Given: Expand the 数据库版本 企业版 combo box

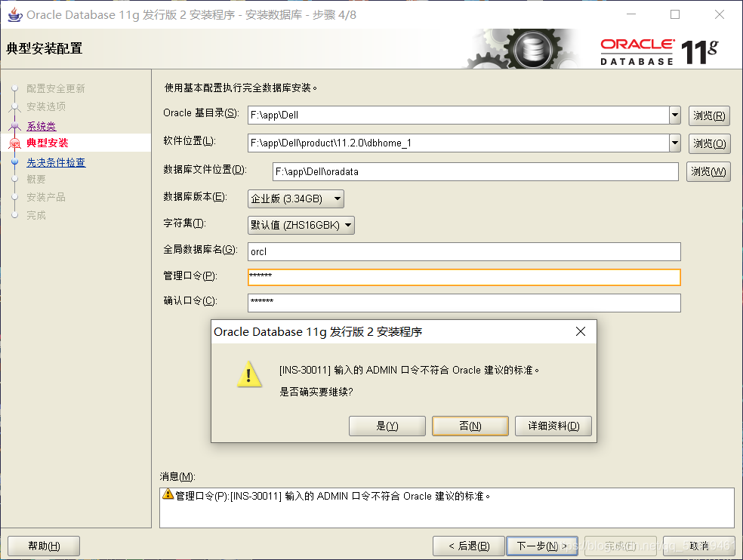Looking at the screenshot, I should (x=296, y=199).
